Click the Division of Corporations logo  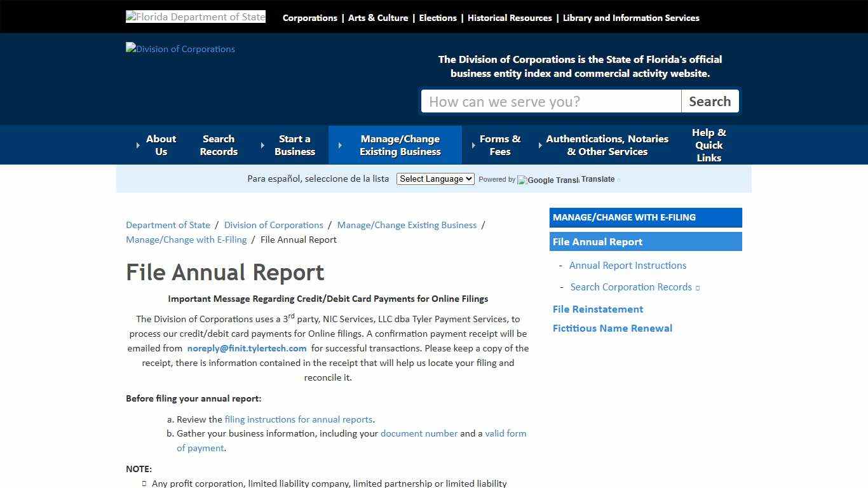pyautogui.click(x=180, y=49)
